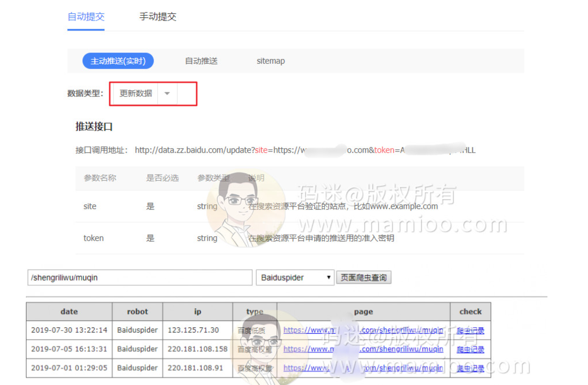Screen dimensions: 588x385
Task: Click the 是否必选 column header
Action: 162,178
